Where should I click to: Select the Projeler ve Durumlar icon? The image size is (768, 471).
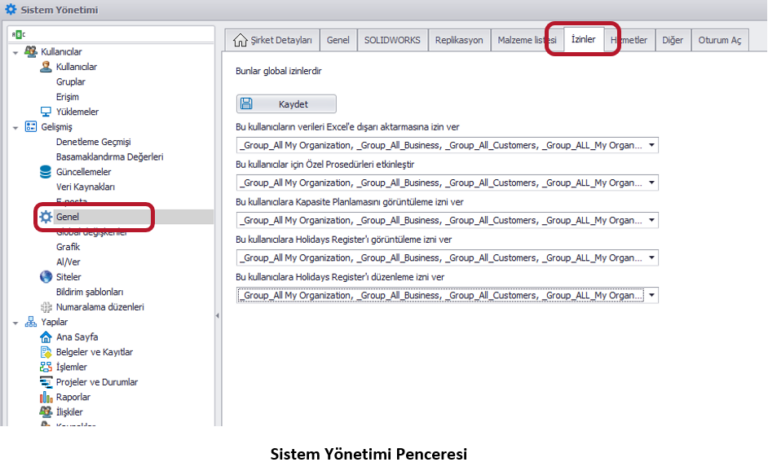pyautogui.click(x=46, y=381)
